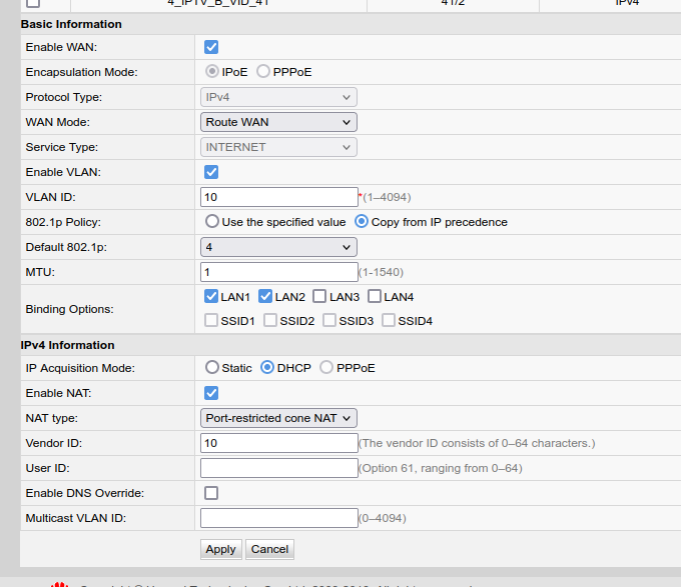This screenshot has height=587, width=681.
Task: Uncheck the LAN1 binding option
Action: (211, 297)
